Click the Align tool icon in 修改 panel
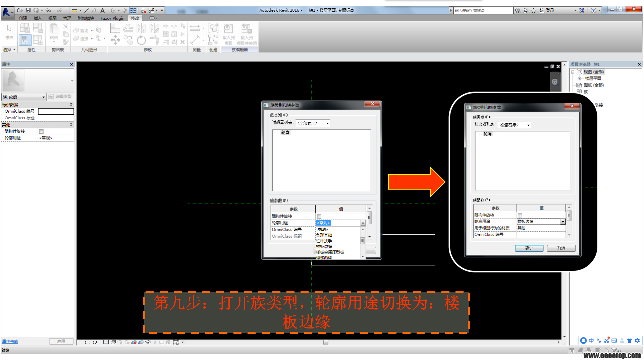 point(115,28)
